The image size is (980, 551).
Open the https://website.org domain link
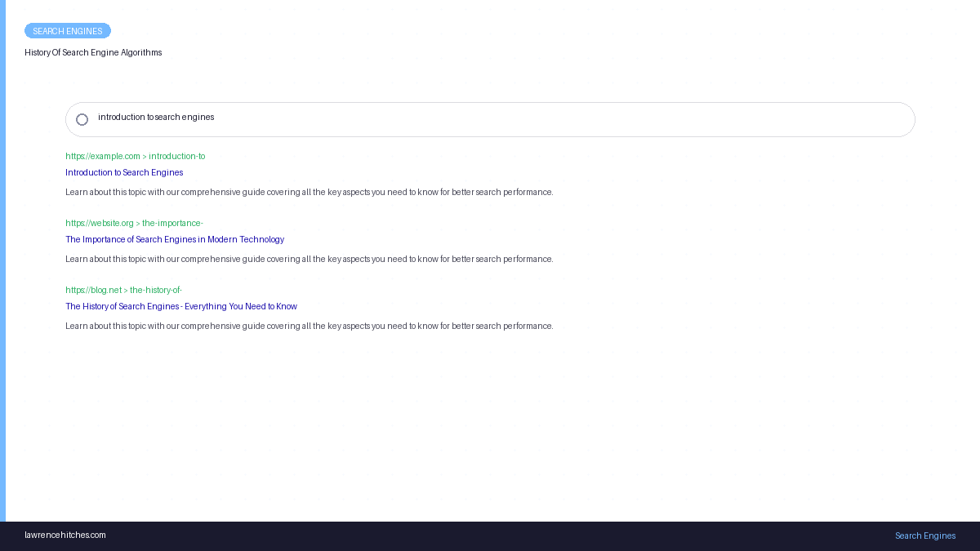pos(100,224)
